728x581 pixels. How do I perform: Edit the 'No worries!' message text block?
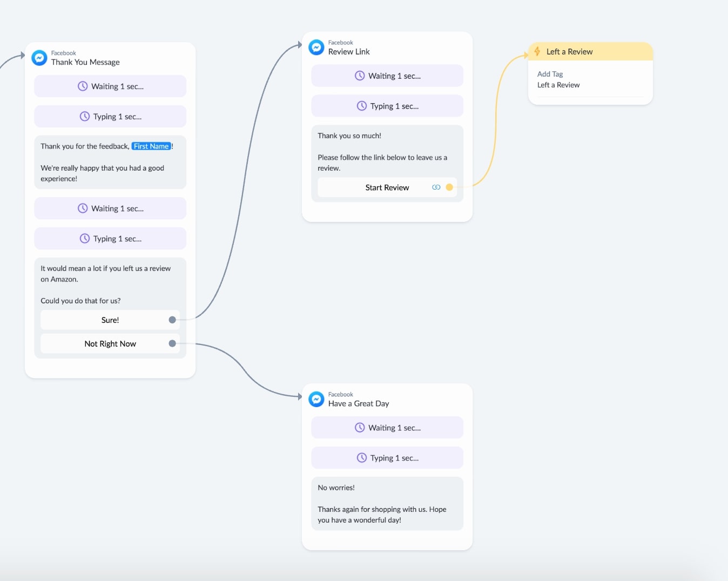tap(387, 504)
